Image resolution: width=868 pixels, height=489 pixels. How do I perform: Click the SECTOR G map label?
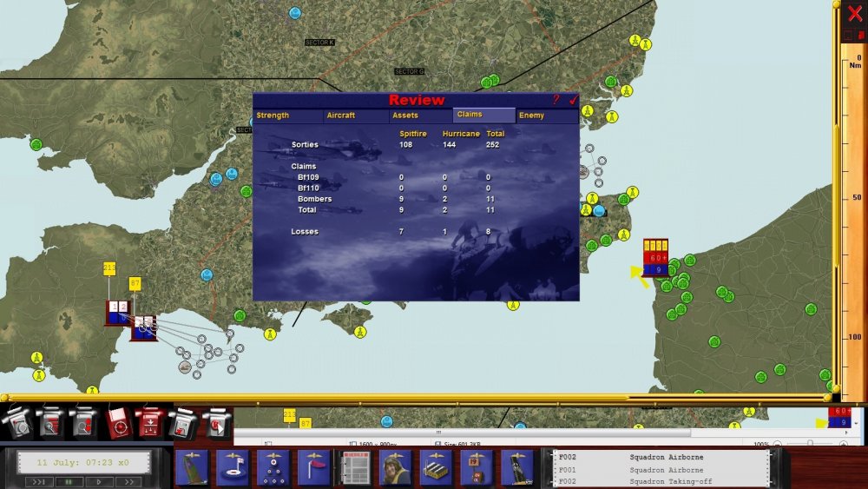point(409,71)
